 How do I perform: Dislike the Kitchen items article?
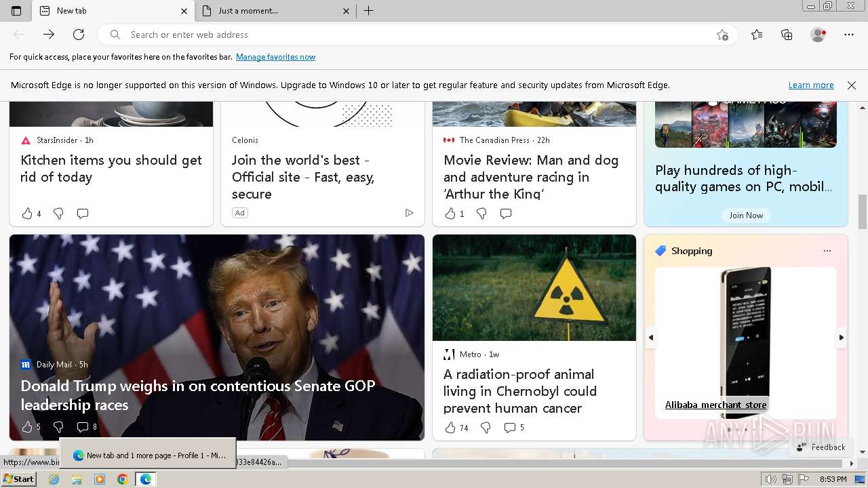coord(58,213)
